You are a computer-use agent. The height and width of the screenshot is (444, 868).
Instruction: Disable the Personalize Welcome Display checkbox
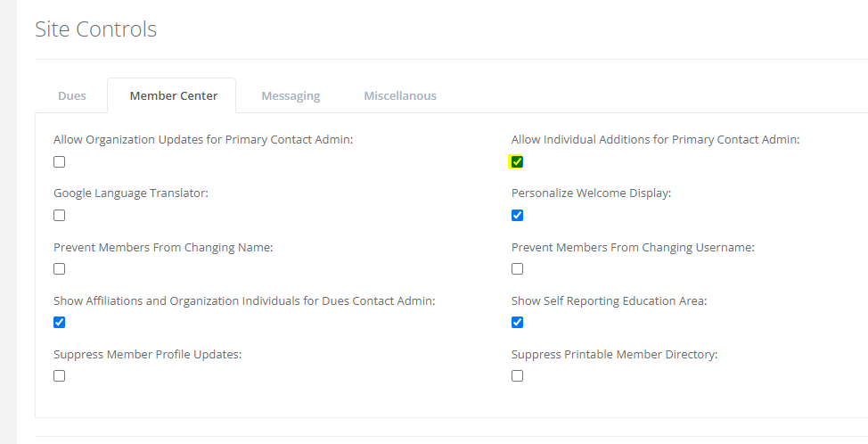[x=517, y=216]
